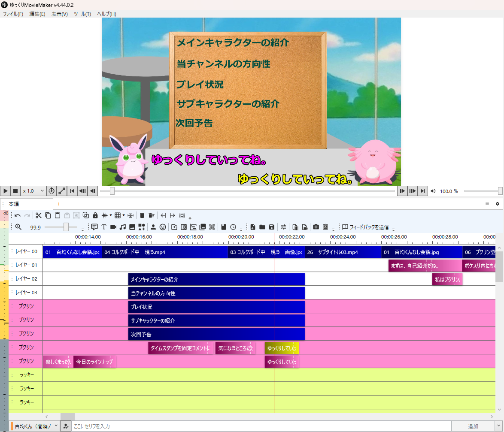The height and width of the screenshot is (432, 504).
Task: Cut the selected item with the scissors icon
Action: (x=39, y=215)
